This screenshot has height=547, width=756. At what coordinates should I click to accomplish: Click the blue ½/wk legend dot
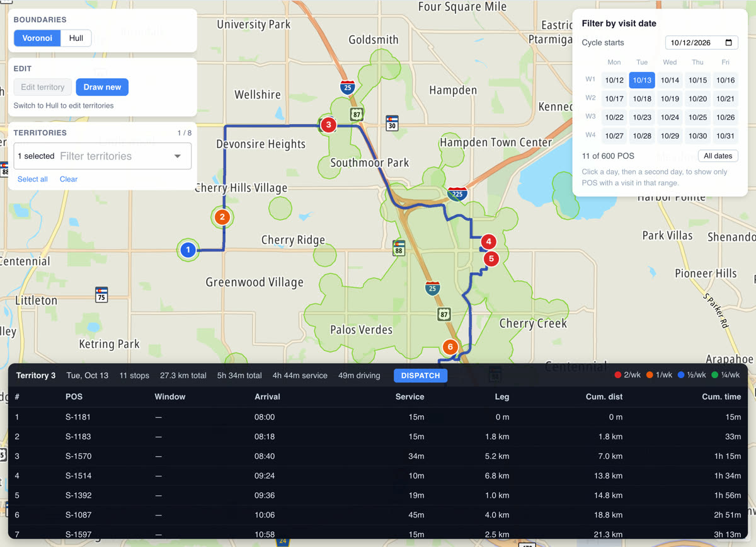coord(680,376)
